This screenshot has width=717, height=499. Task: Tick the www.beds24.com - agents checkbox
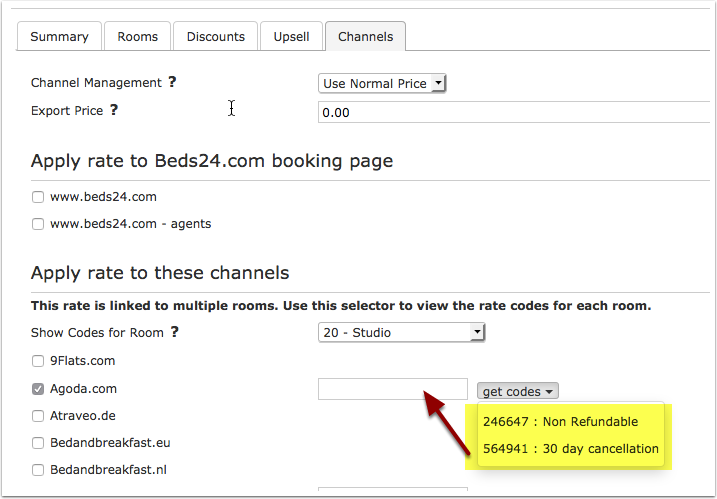[x=38, y=224]
